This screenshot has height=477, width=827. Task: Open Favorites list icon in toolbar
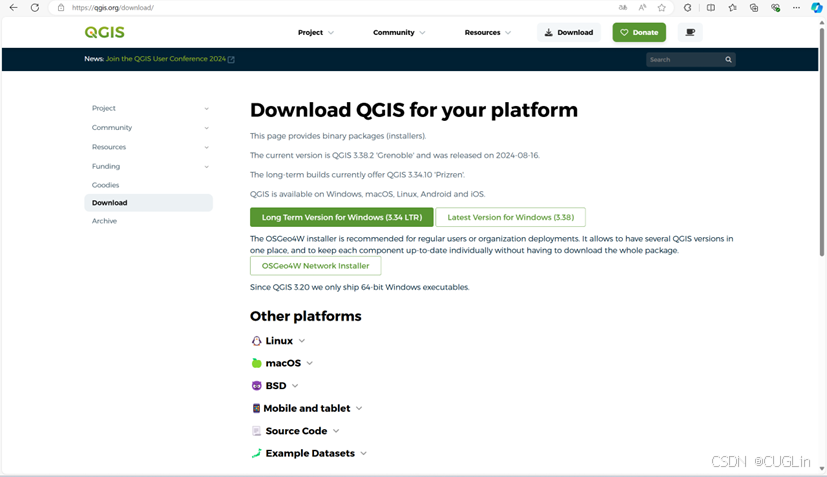[x=733, y=7]
